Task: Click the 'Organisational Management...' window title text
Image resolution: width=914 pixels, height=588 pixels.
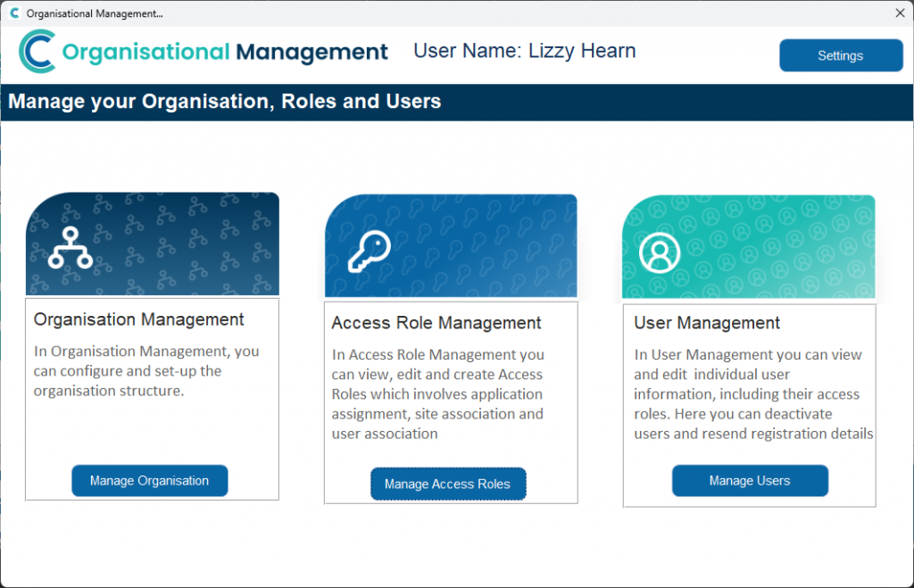Action: click(x=95, y=13)
